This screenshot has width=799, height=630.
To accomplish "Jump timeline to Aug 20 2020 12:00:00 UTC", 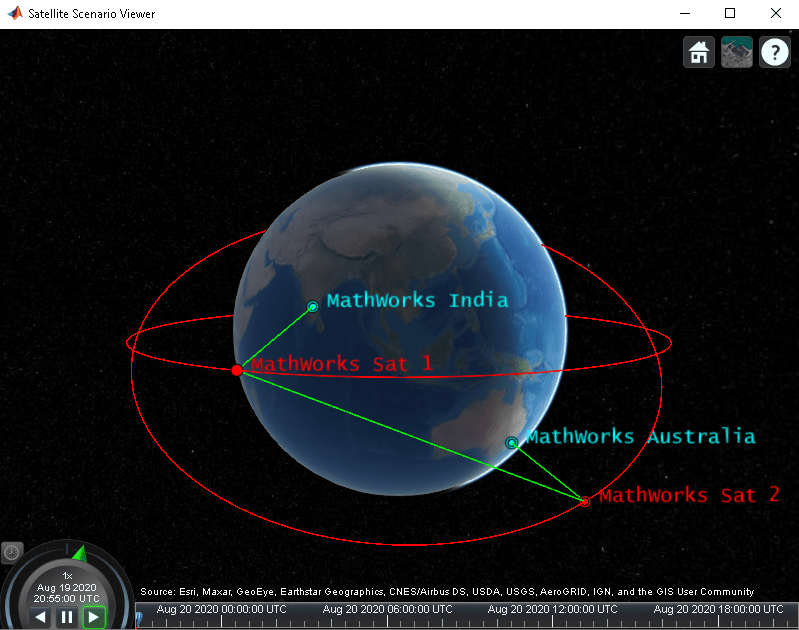I will click(x=553, y=609).
